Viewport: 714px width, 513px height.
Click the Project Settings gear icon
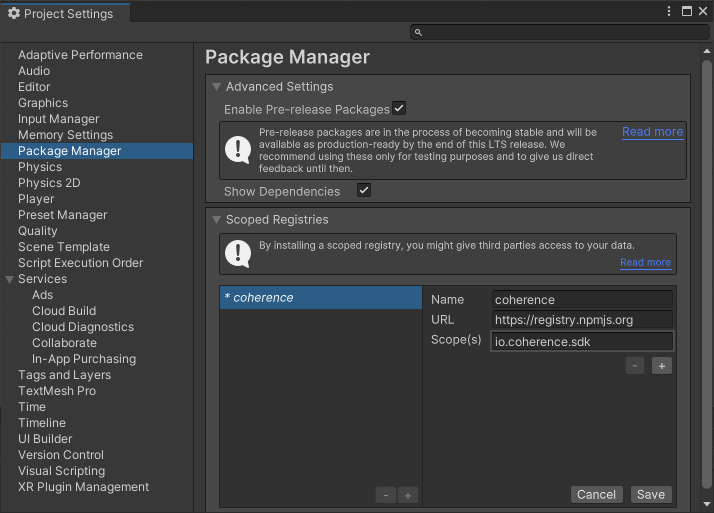tap(14, 13)
